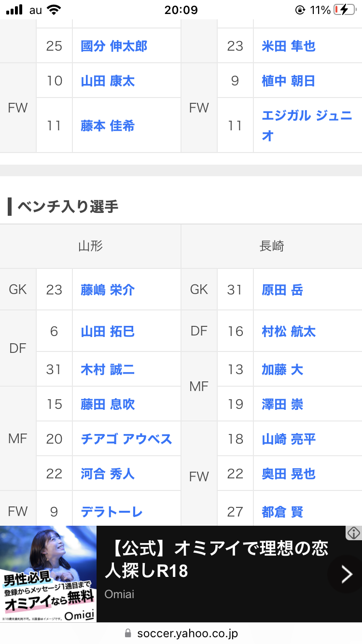The height and width of the screenshot is (644, 362).
Task: Tap the Omiai ad thumbnail image
Action: pyautogui.click(x=48, y=574)
